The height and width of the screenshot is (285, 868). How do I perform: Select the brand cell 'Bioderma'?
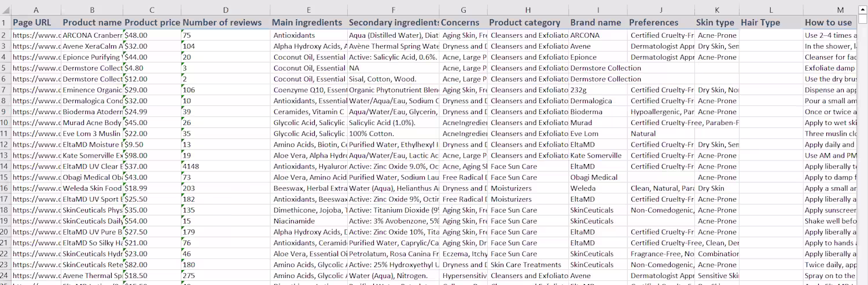(598, 112)
